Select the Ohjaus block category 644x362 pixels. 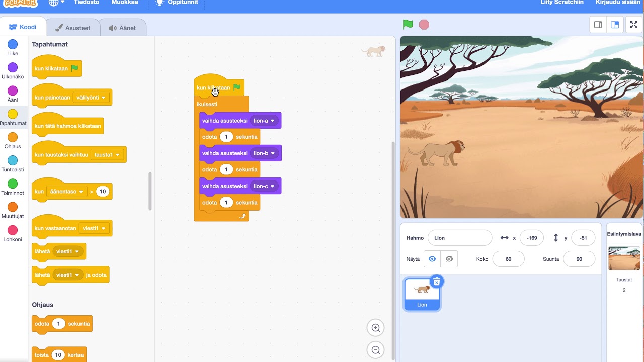[x=13, y=141]
